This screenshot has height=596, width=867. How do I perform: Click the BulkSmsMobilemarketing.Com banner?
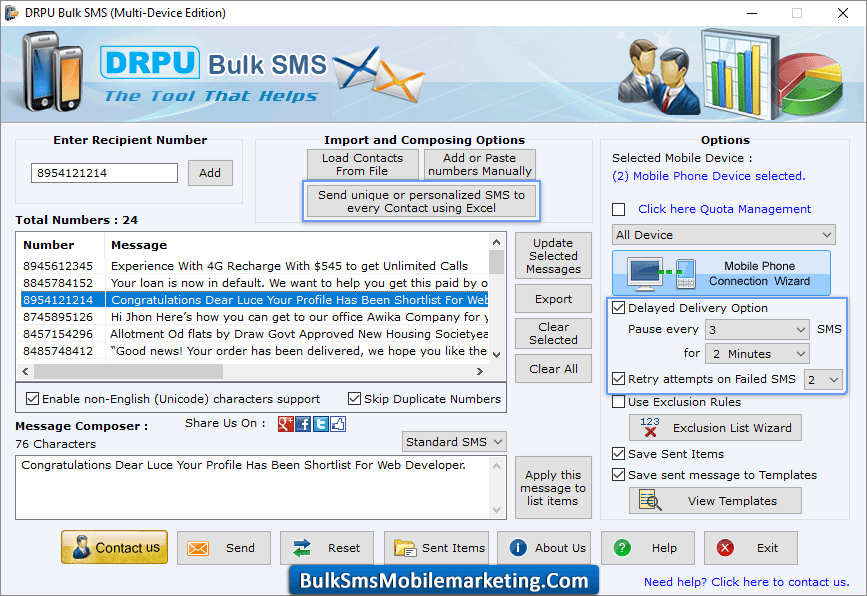coord(443,581)
